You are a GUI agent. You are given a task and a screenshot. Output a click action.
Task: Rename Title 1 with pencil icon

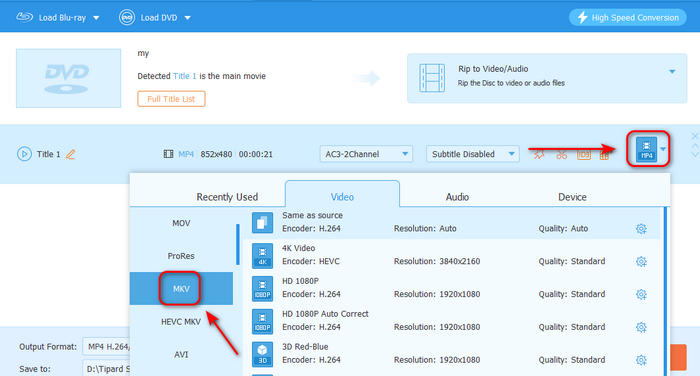pos(71,155)
